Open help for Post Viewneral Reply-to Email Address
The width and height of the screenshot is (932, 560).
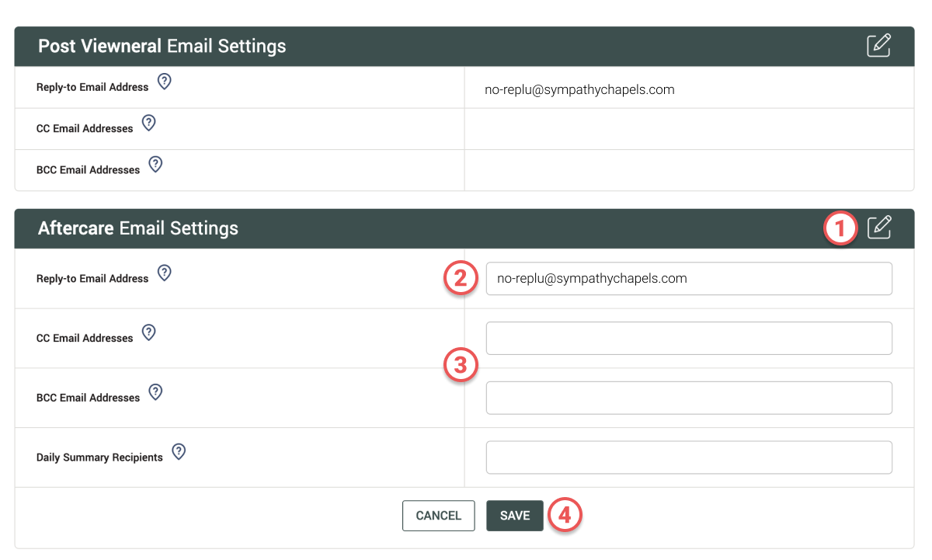click(164, 82)
